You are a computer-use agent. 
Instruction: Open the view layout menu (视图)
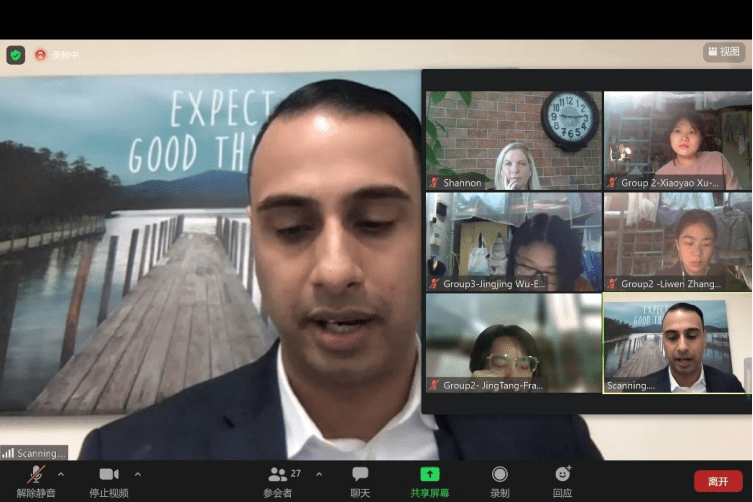point(724,52)
